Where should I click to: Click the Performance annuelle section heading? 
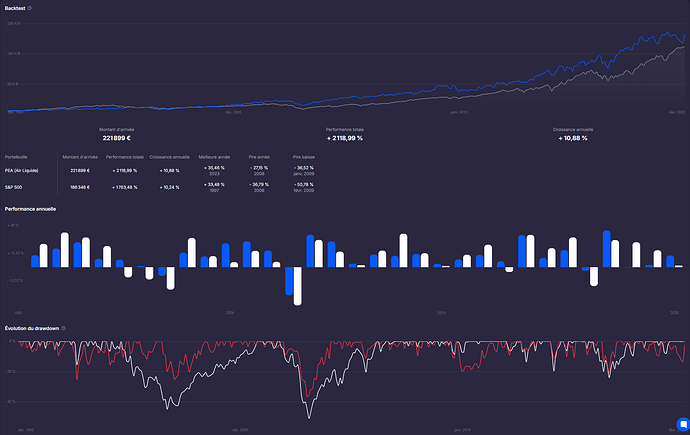point(30,210)
